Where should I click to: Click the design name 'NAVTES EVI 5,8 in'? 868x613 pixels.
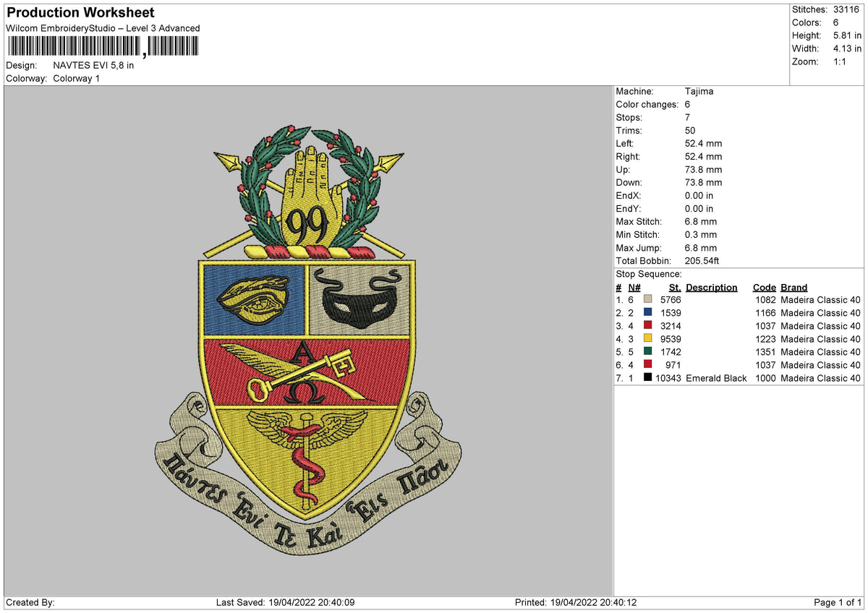point(93,65)
